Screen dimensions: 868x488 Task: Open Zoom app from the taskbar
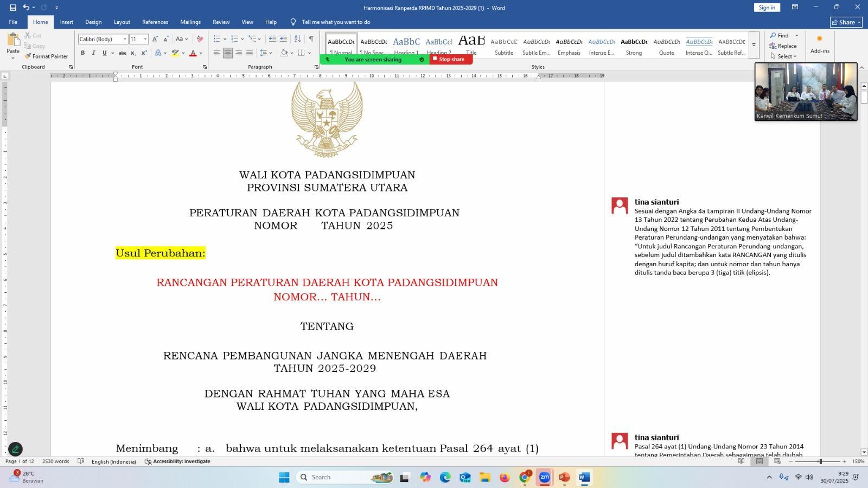pos(544,477)
